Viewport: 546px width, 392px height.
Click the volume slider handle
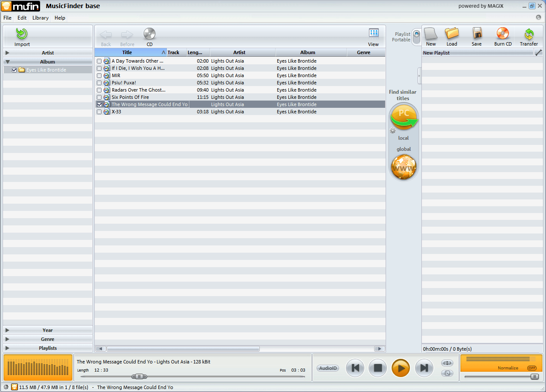click(x=534, y=377)
